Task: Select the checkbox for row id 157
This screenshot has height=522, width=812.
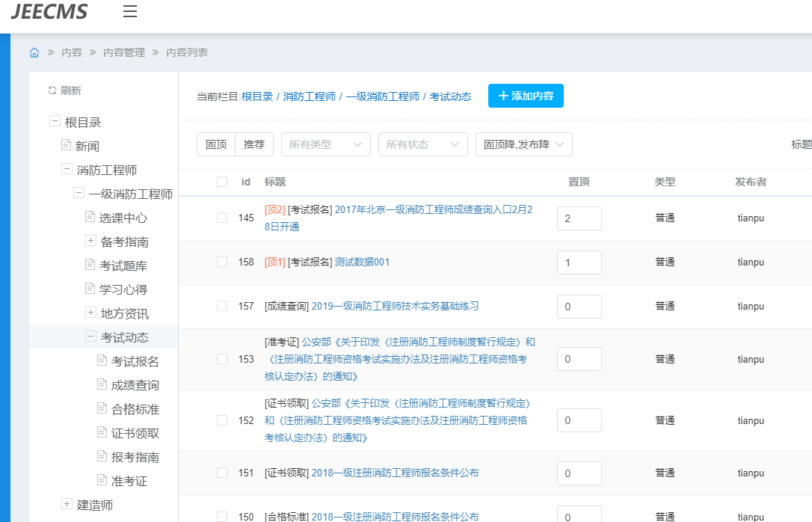Action: [222, 306]
